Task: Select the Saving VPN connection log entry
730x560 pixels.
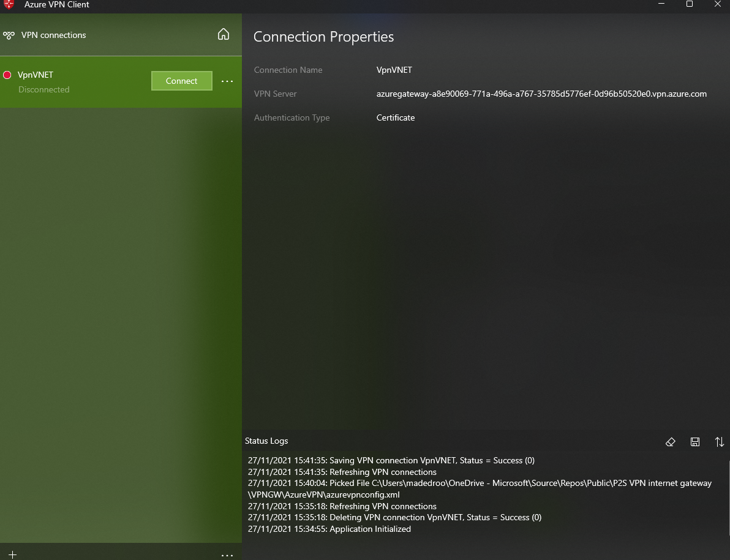Action: click(391, 460)
